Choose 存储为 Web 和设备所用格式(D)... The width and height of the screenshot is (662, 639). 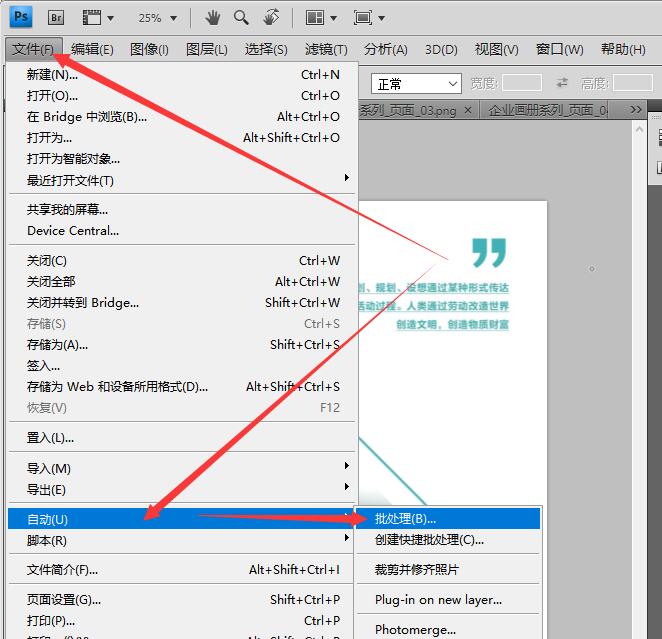[x=182, y=387]
